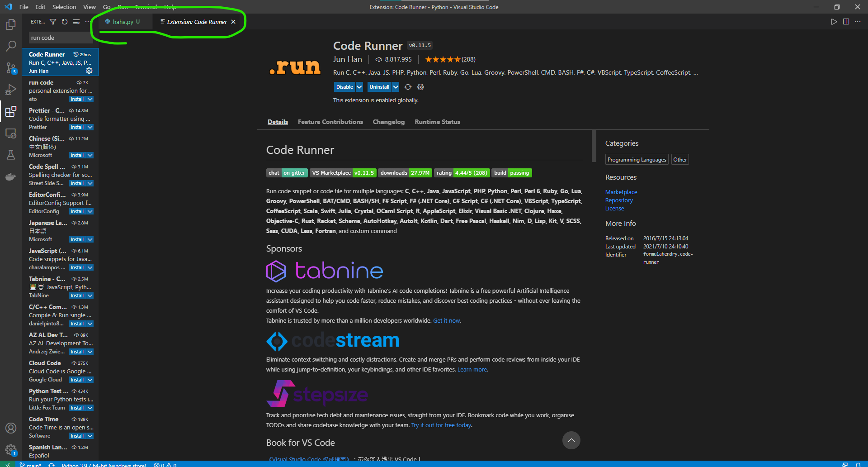Open the Accounts menu icon
868x467 pixels.
[x=11, y=428]
